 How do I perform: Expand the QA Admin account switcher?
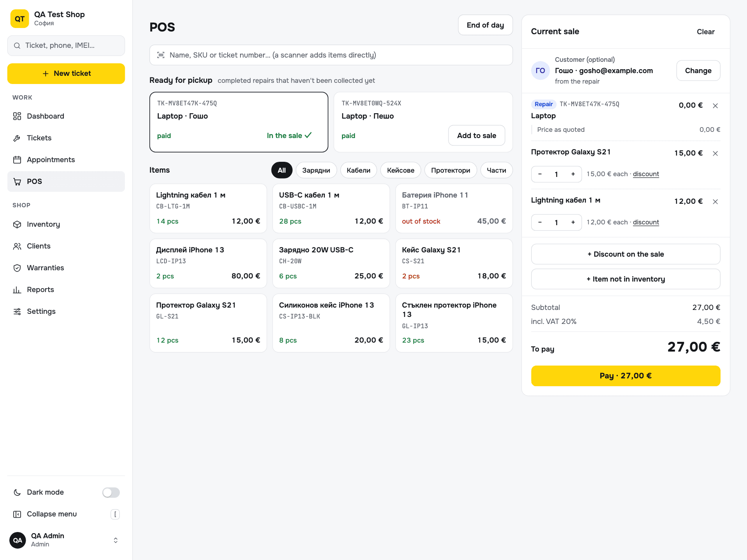[x=116, y=541]
